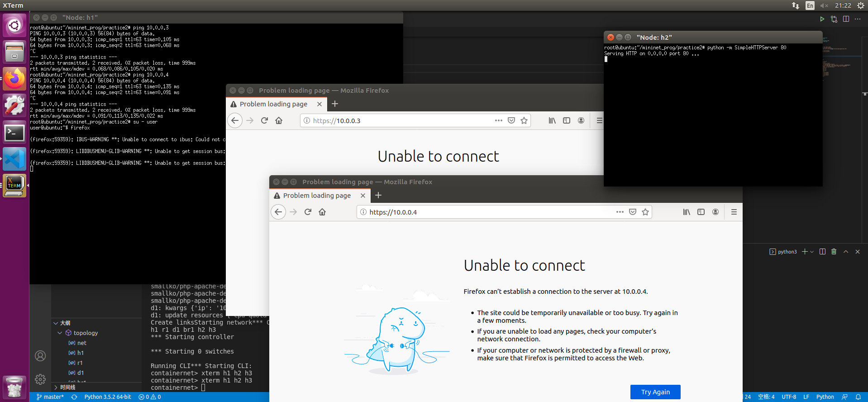Select the Problem loading page tab for 10.0.0.4
The width and height of the screenshot is (868, 402).
click(x=317, y=196)
